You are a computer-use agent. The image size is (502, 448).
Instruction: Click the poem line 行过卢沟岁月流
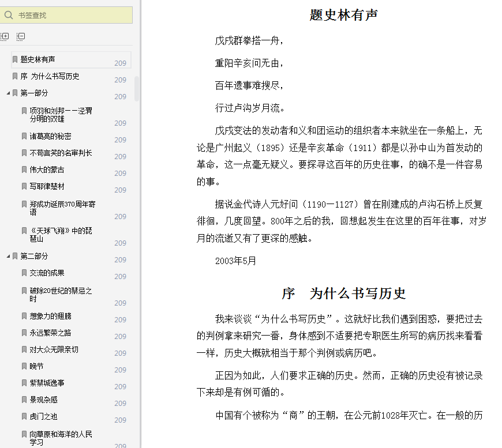click(250, 108)
